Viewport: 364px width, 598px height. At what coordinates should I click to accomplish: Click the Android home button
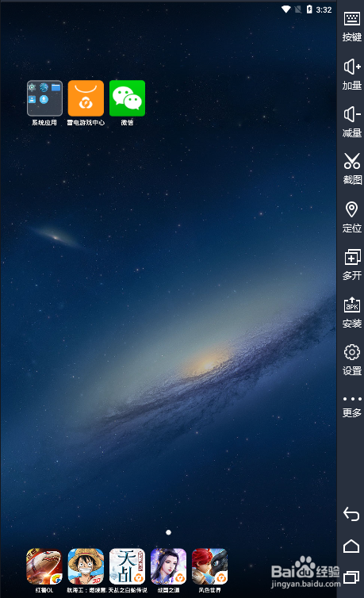click(x=351, y=546)
